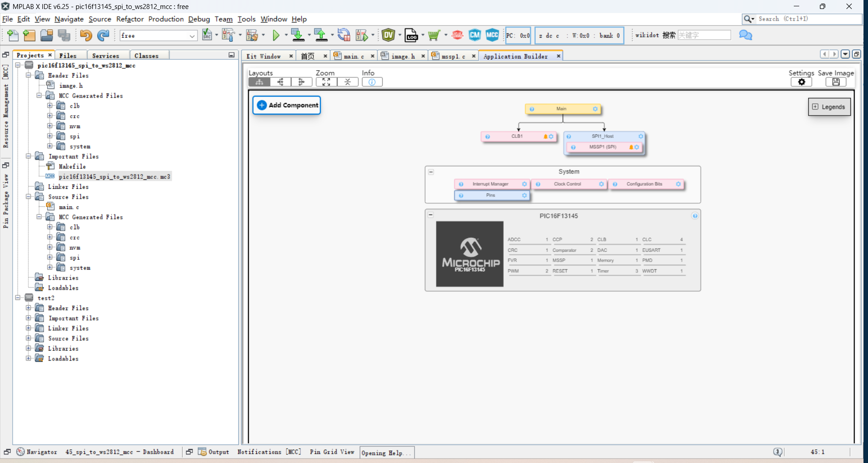Open the Output panel button
Viewport: 868px width, 463px height.
pos(214,452)
